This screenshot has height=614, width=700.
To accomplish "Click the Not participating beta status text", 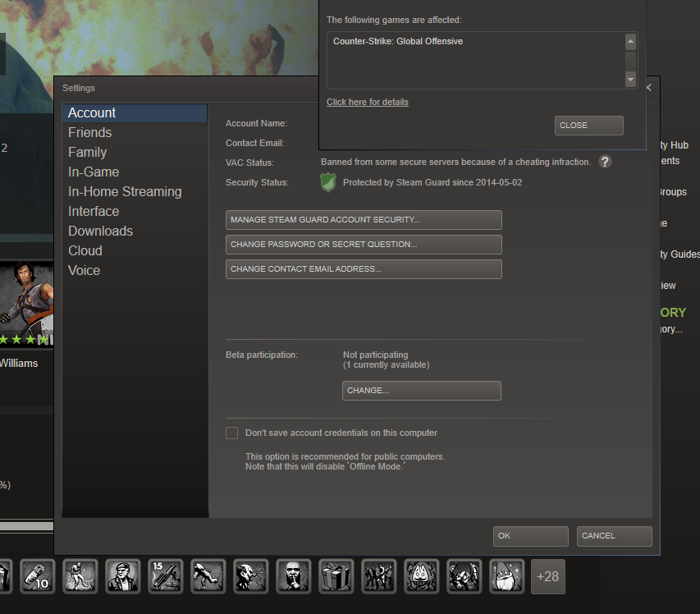I will (376, 355).
